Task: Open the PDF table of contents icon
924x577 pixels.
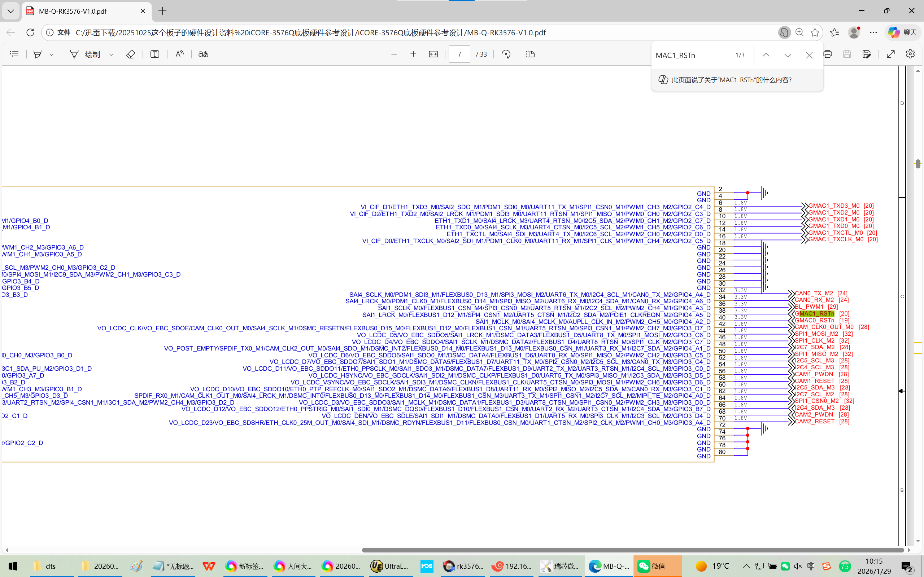Action: 14,54
